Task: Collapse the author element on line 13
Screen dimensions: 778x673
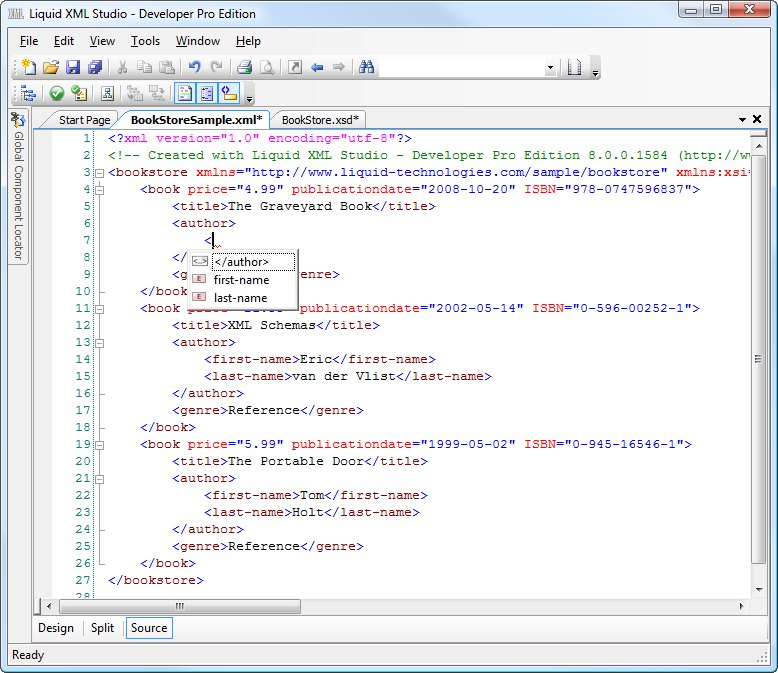Action: [x=99, y=343]
